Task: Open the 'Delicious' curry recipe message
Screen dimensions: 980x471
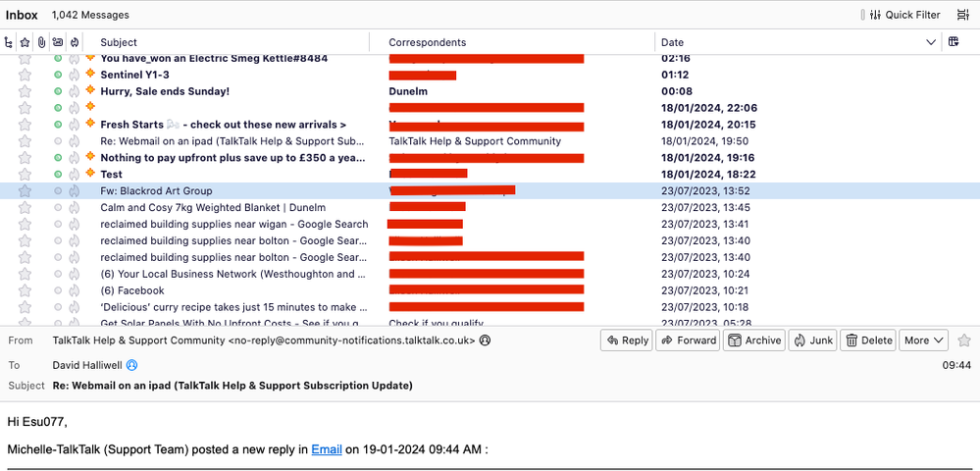Action: tap(233, 307)
